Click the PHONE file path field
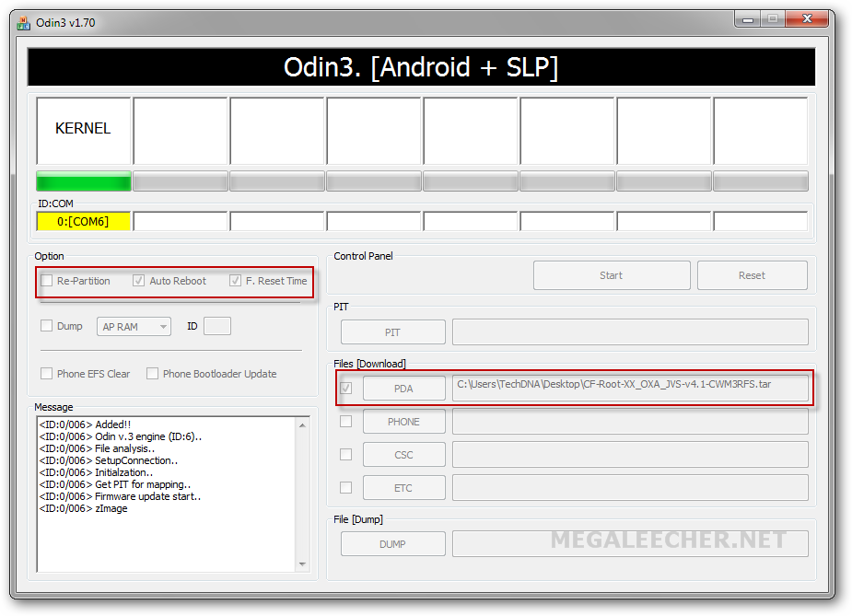This screenshot has width=852, height=616. 630,422
